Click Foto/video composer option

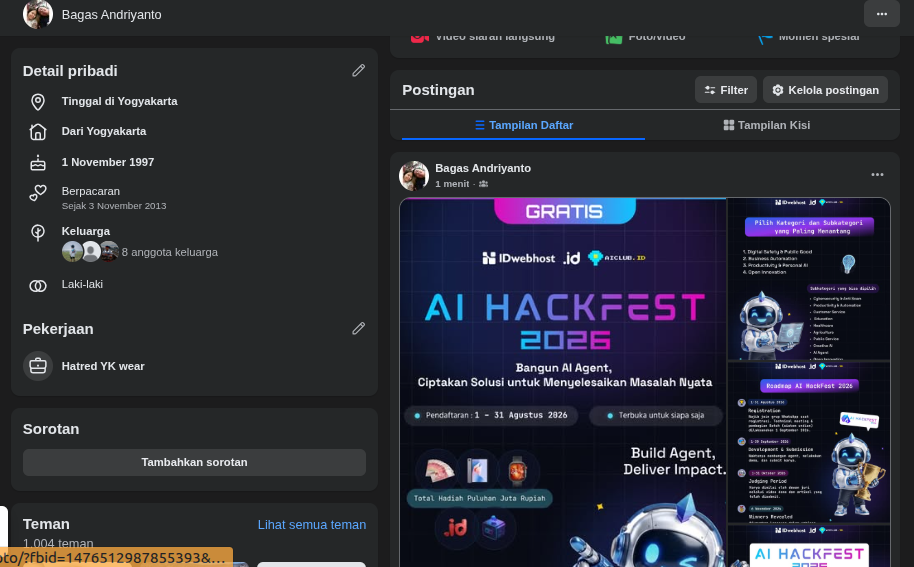(x=645, y=37)
